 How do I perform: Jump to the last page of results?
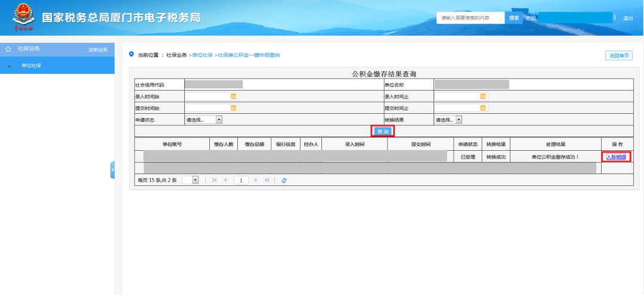point(267,180)
